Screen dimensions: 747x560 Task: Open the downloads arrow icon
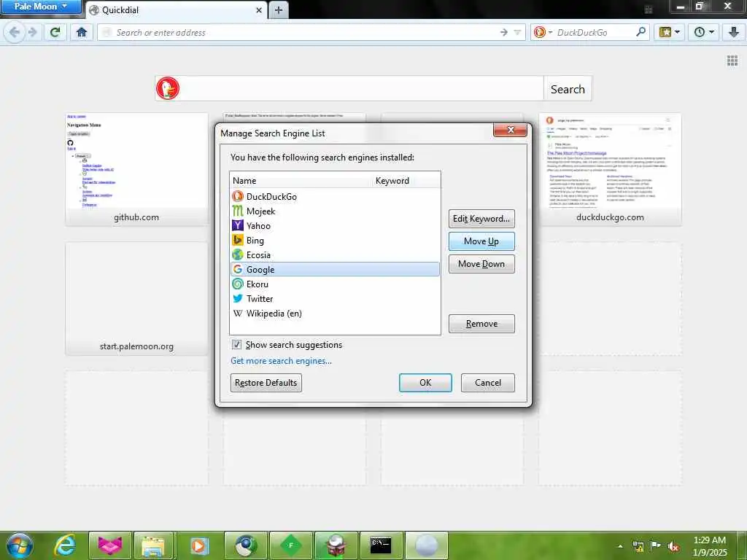pos(734,32)
